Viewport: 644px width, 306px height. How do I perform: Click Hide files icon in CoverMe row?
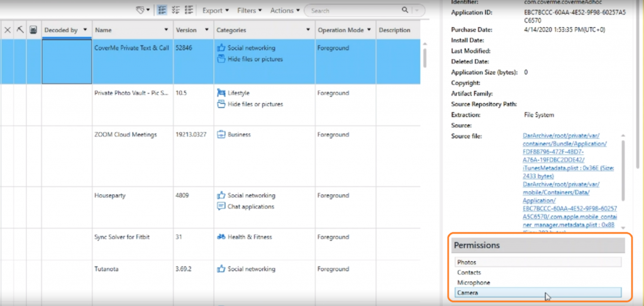pyautogui.click(x=221, y=59)
